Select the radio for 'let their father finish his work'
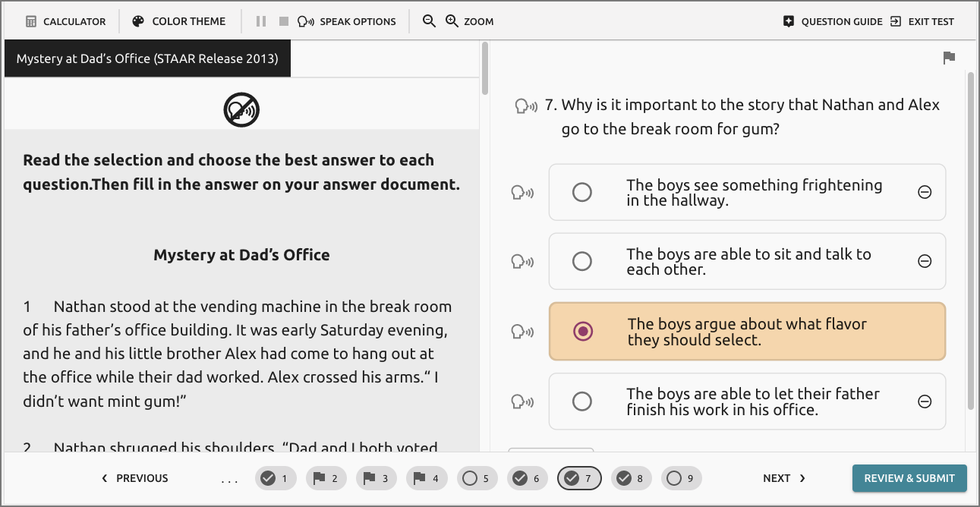 (x=582, y=402)
